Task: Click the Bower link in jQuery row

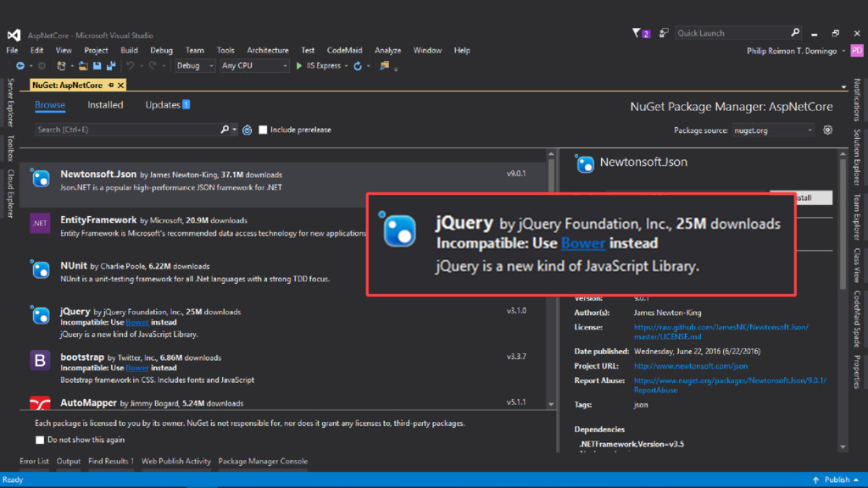Action: click(x=136, y=323)
